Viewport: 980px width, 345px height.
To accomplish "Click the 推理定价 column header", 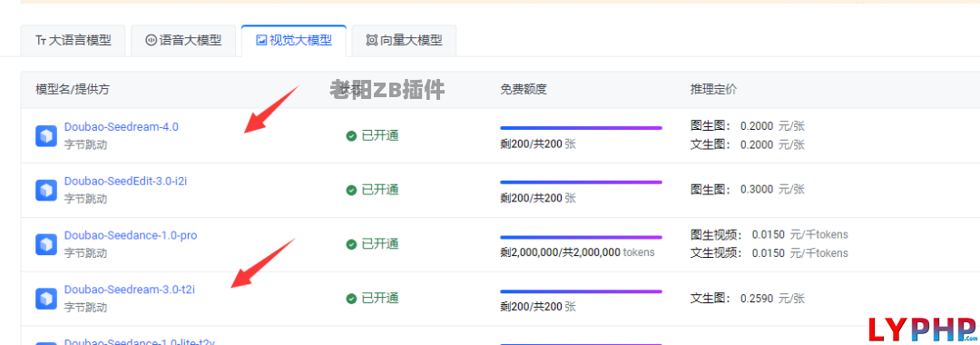I will pos(714,89).
